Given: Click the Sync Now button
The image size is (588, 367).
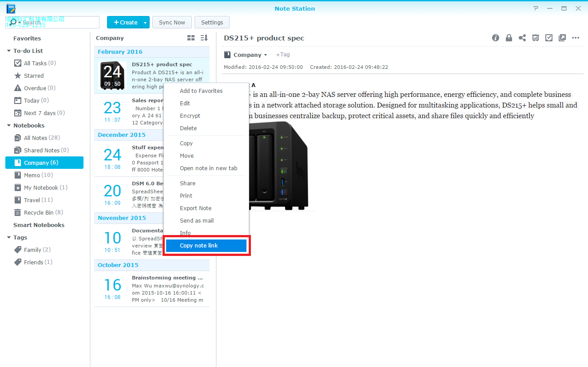Looking at the screenshot, I should click(x=172, y=22).
